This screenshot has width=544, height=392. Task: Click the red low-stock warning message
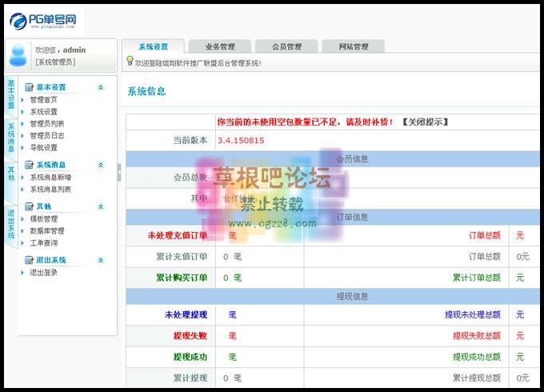click(x=306, y=122)
